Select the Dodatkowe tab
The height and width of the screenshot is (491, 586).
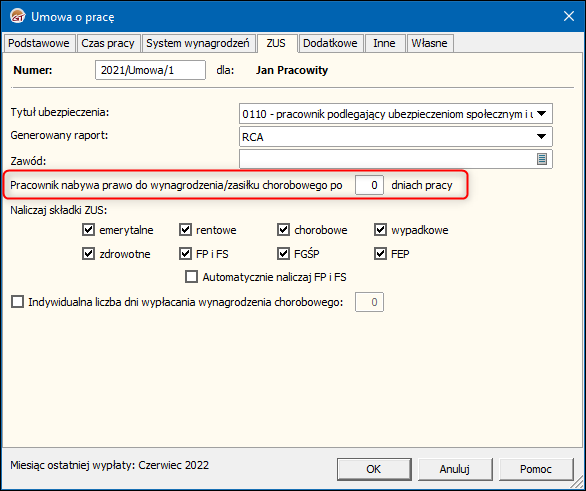pos(330,43)
